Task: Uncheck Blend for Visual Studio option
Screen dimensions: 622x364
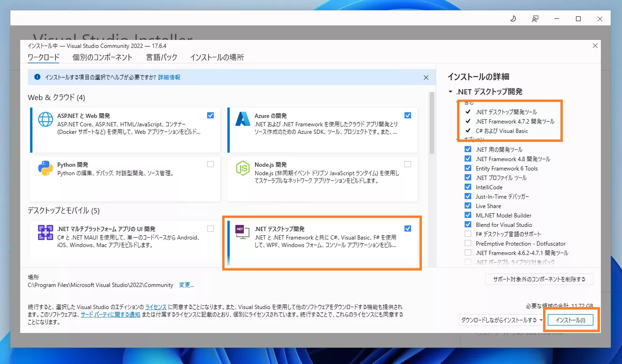Action: coord(467,225)
